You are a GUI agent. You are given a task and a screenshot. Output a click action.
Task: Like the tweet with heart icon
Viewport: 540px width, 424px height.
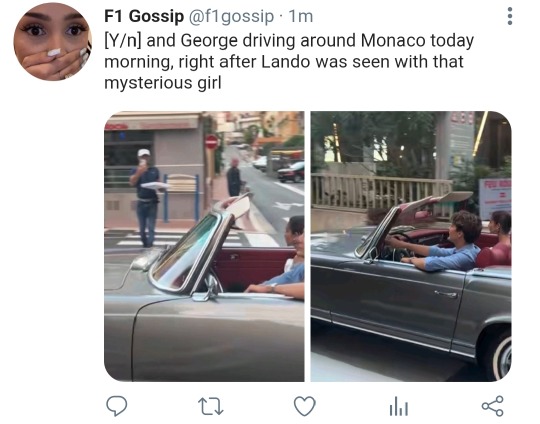click(305, 406)
